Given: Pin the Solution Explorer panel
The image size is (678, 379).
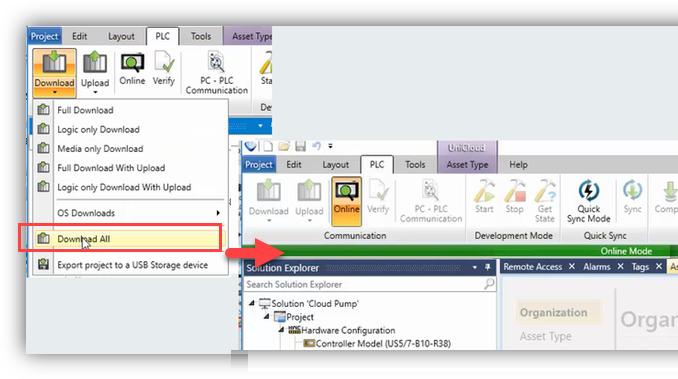Looking at the screenshot, I should [488, 268].
